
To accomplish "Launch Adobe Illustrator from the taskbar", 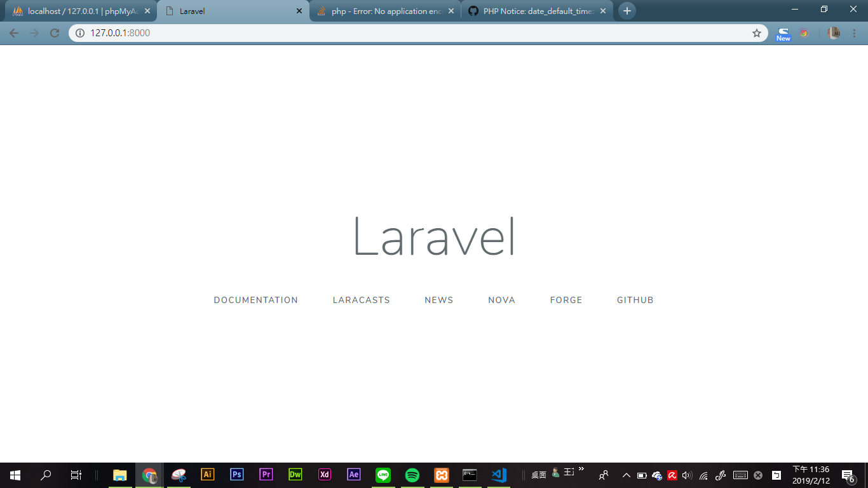I will pos(208,475).
